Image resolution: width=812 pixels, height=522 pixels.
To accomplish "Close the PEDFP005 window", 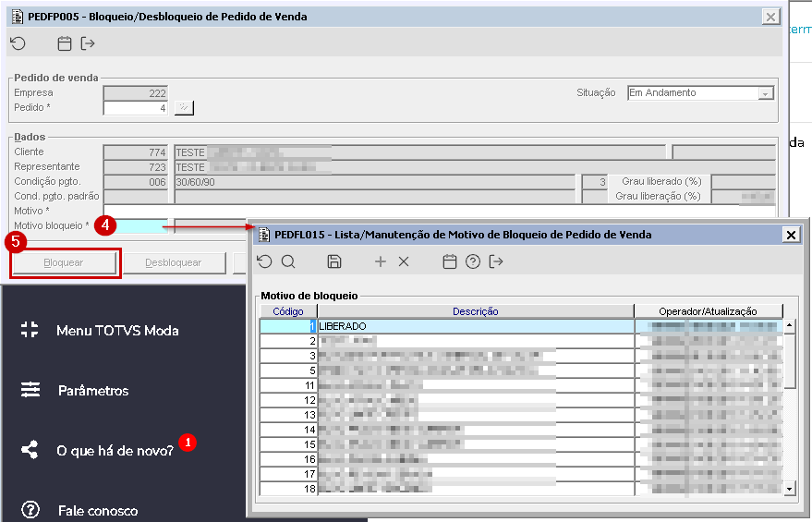I will pyautogui.click(x=770, y=17).
